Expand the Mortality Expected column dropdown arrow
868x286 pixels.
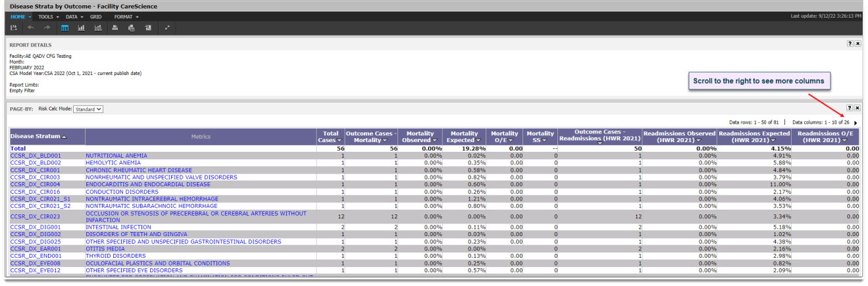(x=478, y=140)
